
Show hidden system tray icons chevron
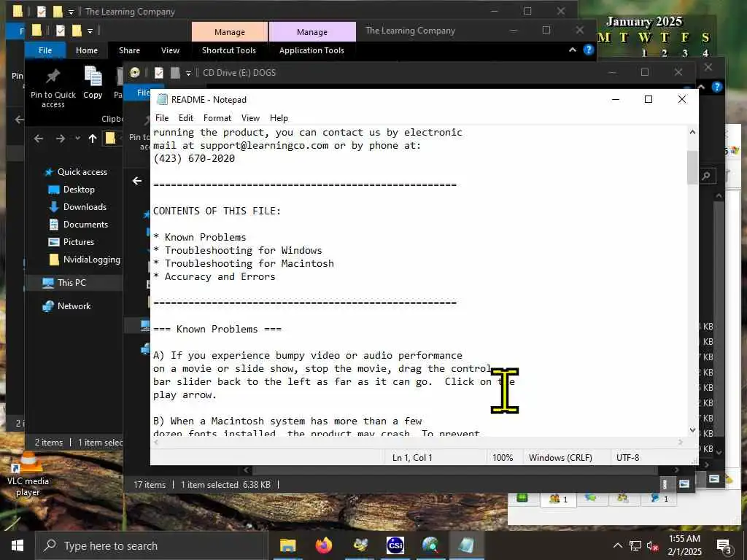(617, 545)
